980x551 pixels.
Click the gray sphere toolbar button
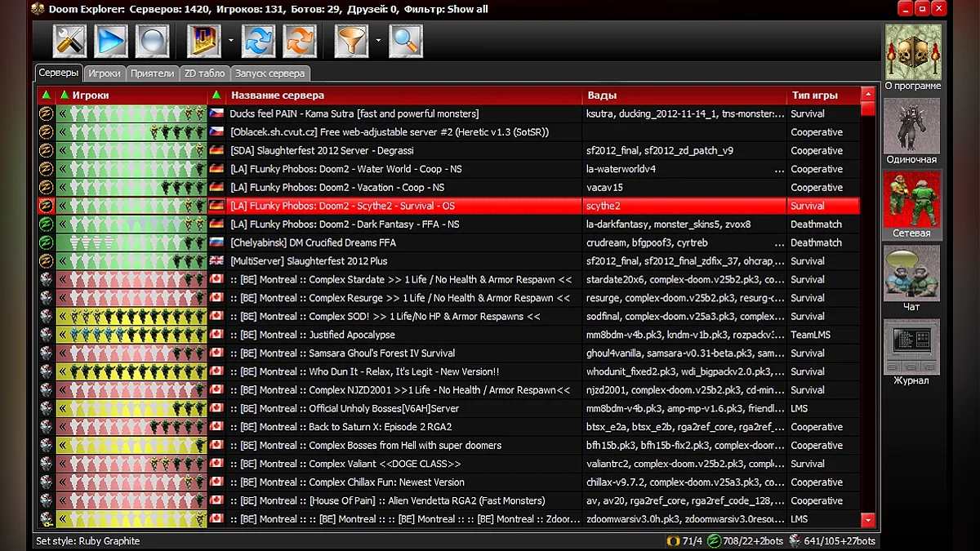click(x=153, y=41)
